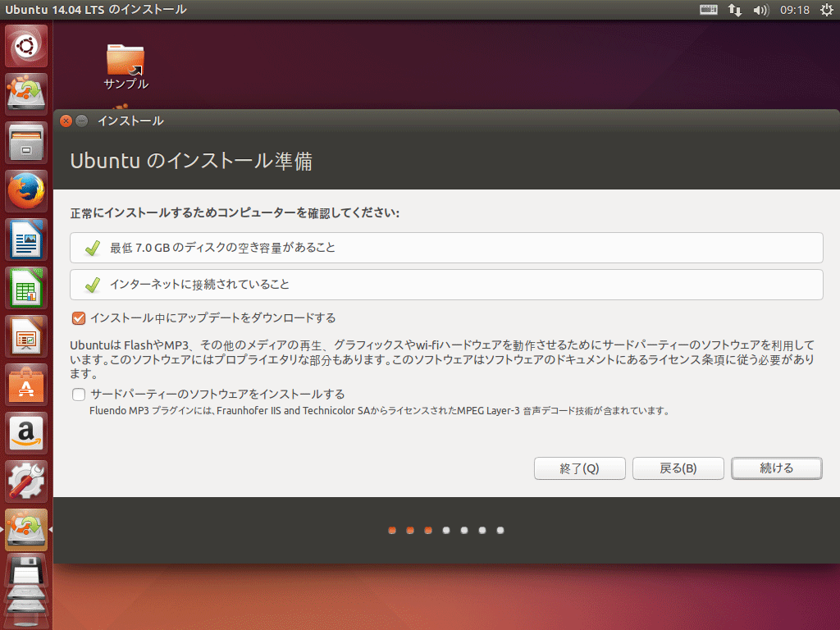Enable サードパーティーのソフトウェアをインストールする checkbox
Screen dimensions: 840x630
click(x=79, y=395)
